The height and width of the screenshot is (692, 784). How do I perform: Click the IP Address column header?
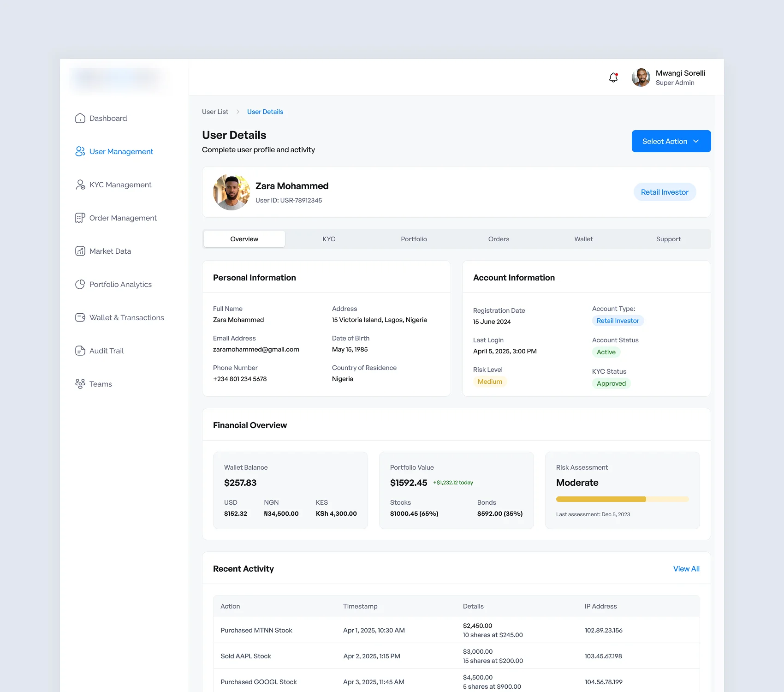point(600,606)
